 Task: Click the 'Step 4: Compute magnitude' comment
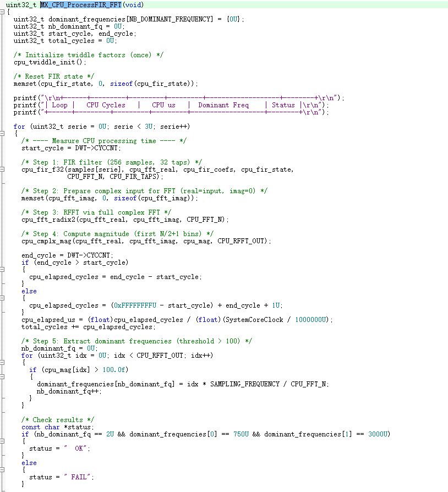[x=117, y=234]
